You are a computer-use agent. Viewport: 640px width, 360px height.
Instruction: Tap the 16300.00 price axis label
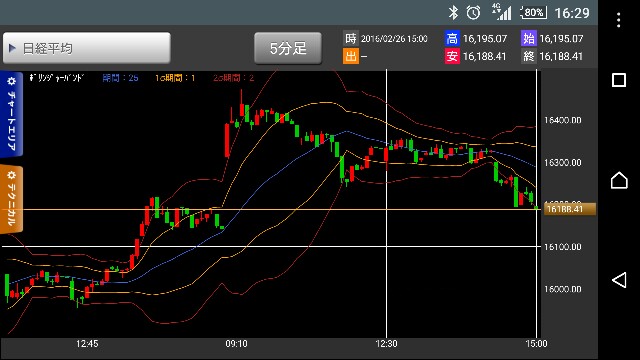pos(562,162)
